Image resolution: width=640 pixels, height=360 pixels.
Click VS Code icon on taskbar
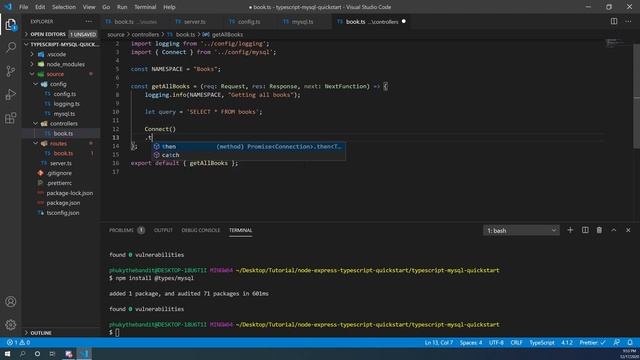[84, 353]
